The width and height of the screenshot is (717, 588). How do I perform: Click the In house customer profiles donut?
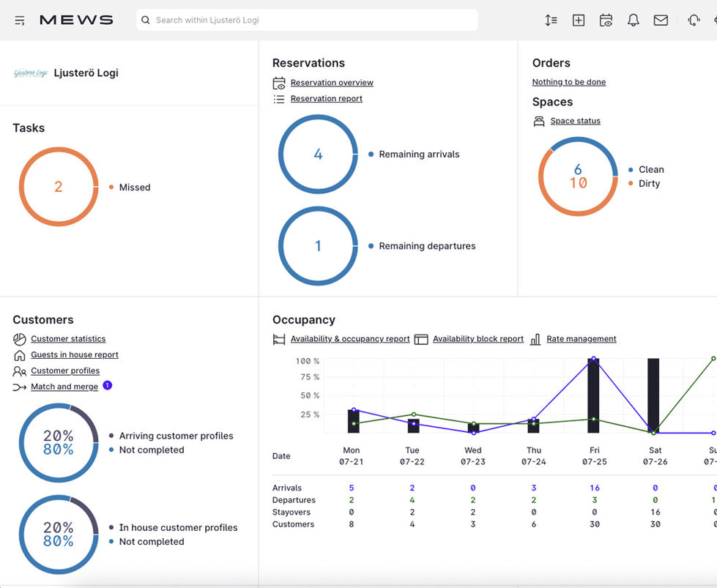click(59, 535)
